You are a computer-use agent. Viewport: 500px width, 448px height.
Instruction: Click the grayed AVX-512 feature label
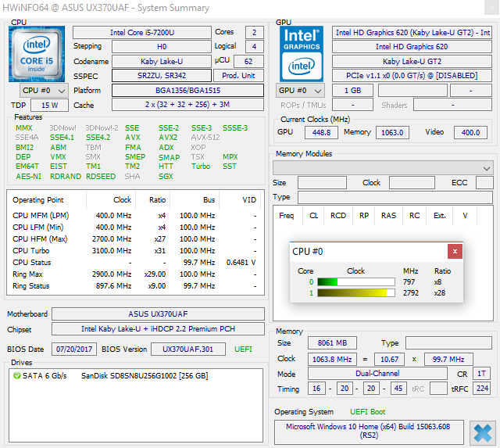(205, 138)
